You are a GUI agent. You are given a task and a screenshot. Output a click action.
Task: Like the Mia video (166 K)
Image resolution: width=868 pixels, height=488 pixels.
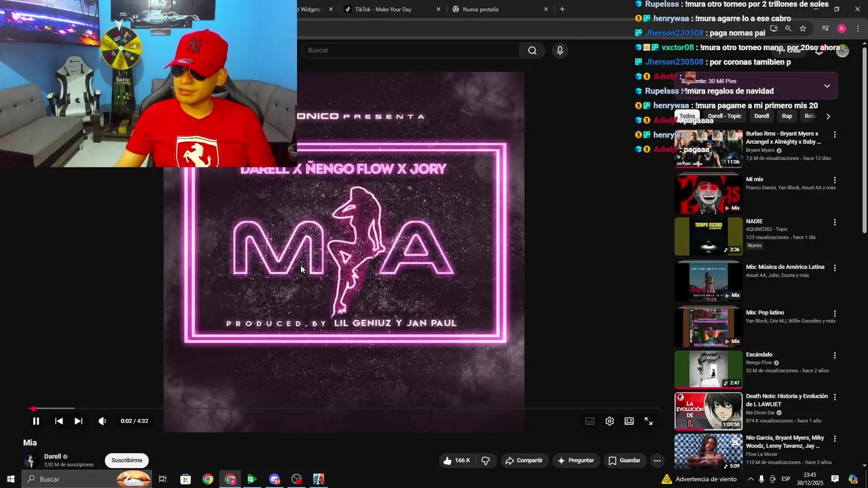(x=456, y=460)
